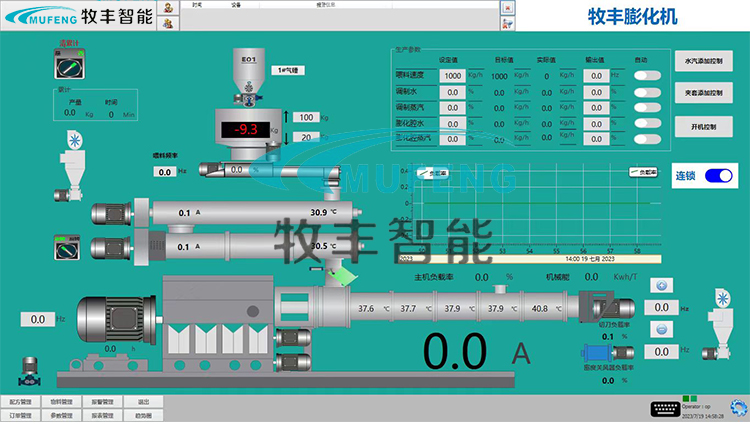This screenshot has height=424, width=750.
Task: Click the 1#气锤 air hammer button
Action: pyautogui.click(x=286, y=70)
